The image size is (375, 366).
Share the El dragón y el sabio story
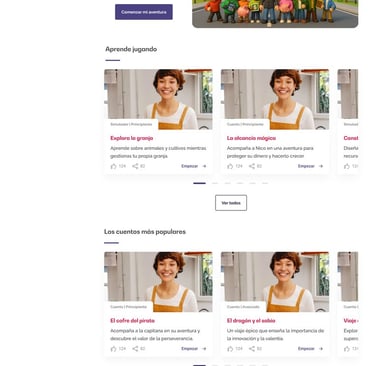(252, 349)
